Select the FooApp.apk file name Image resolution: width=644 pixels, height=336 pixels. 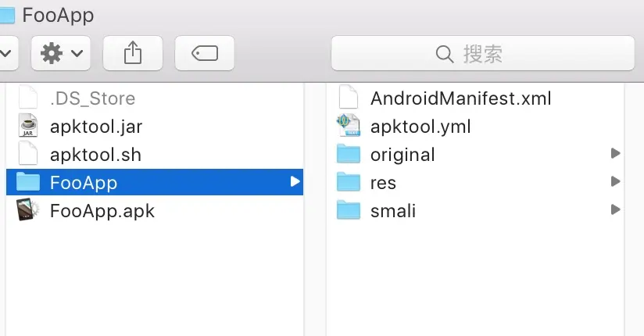[x=102, y=211]
